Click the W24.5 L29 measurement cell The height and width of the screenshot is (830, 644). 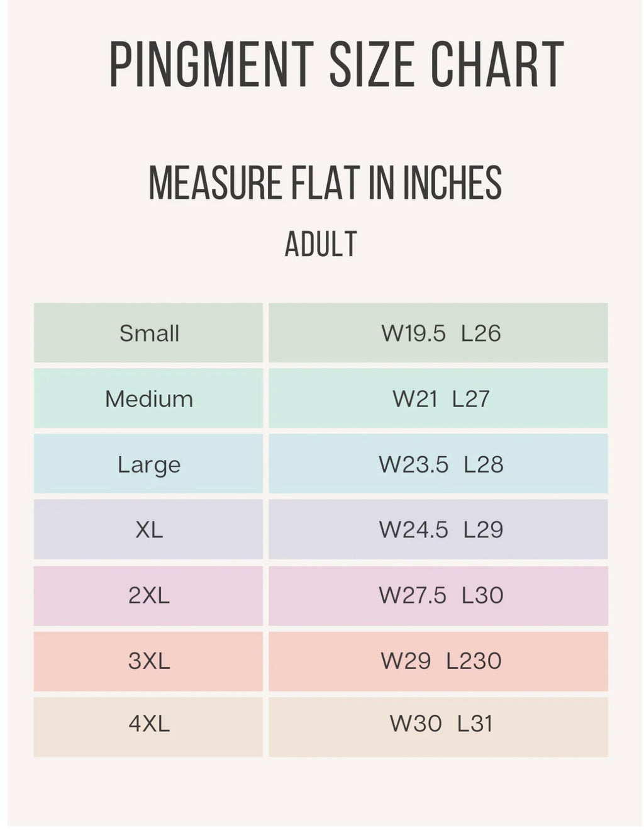[440, 530]
